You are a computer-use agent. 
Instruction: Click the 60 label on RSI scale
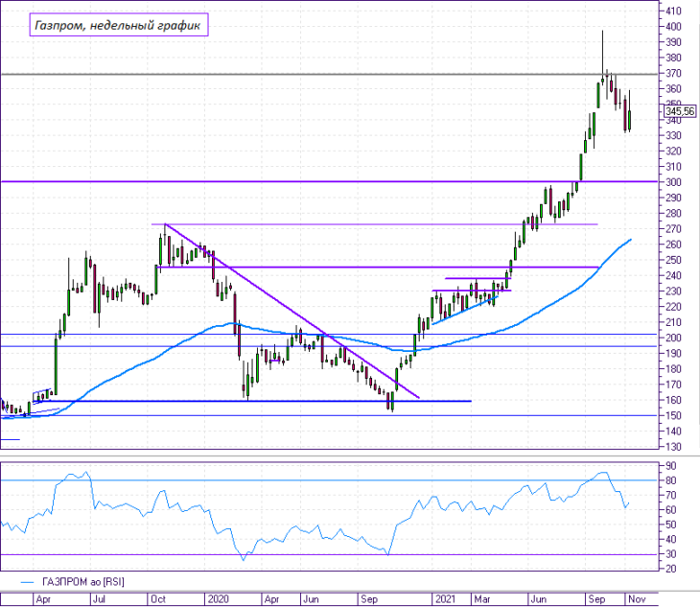pyautogui.click(x=670, y=510)
